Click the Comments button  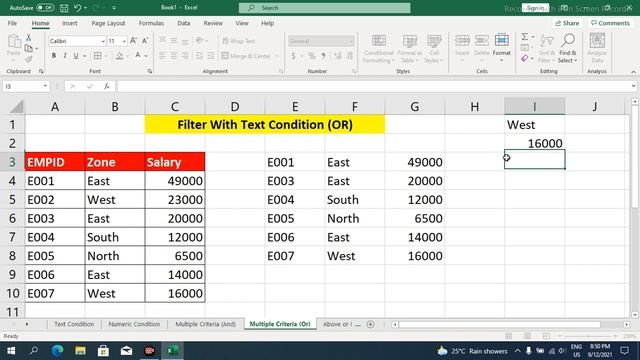(x=610, y=23)
